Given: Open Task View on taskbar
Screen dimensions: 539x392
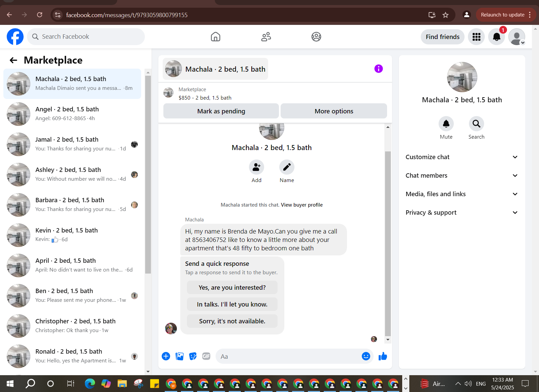Looking at the screenshot, I should (x=70, y=384).
